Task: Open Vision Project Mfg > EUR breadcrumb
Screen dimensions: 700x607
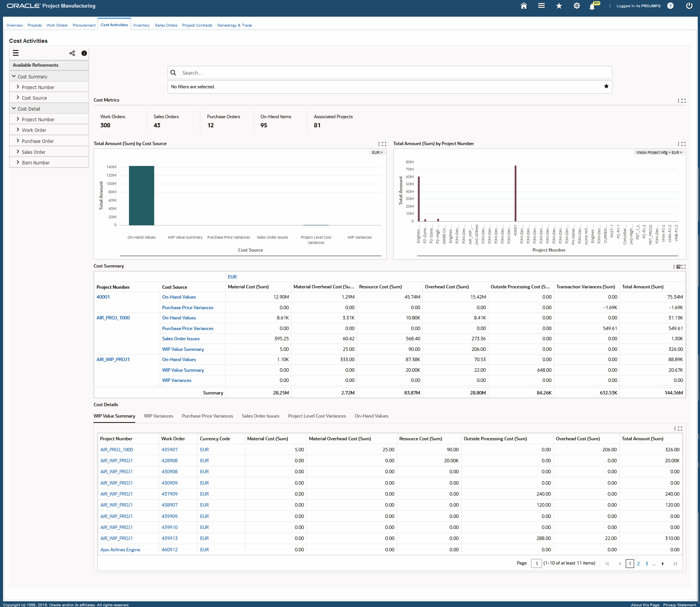Action: [x=659, y=153]
